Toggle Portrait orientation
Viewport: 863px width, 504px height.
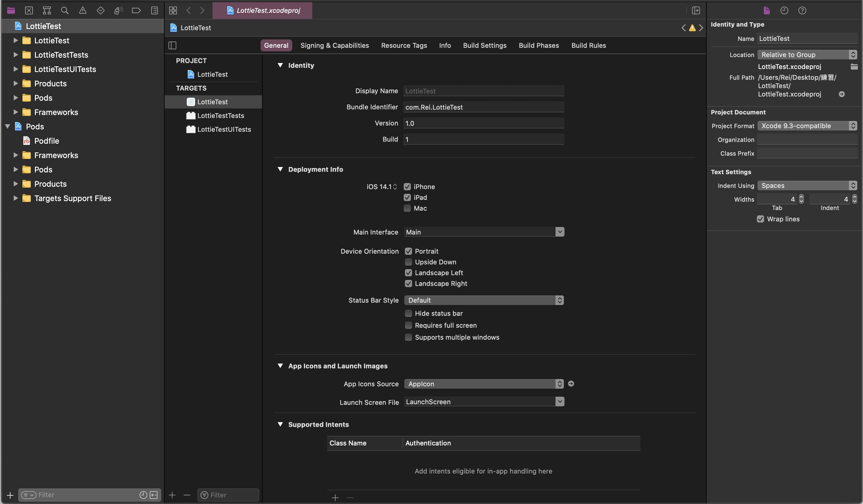pyautogui.click(x=408, y=251)
